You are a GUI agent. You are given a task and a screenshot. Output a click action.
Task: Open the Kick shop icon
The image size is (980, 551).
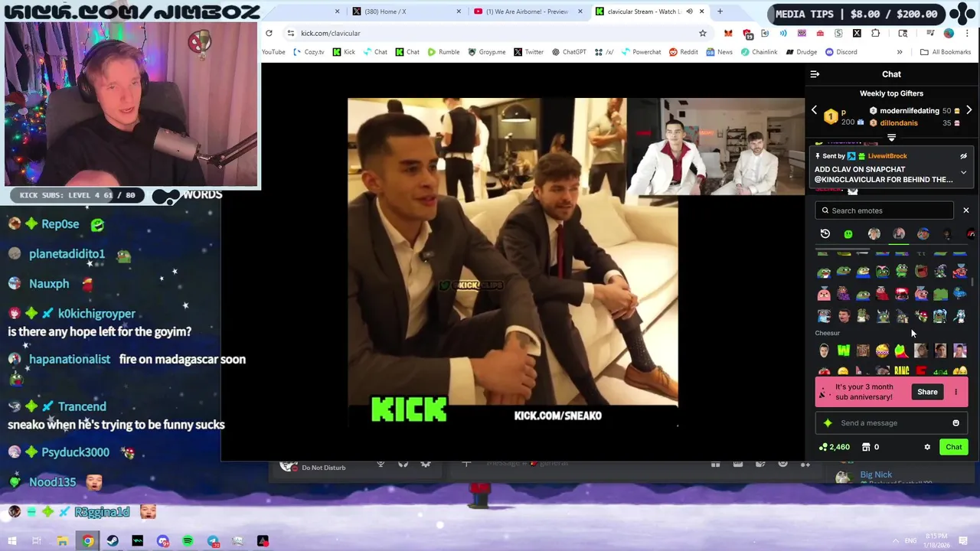866,447
